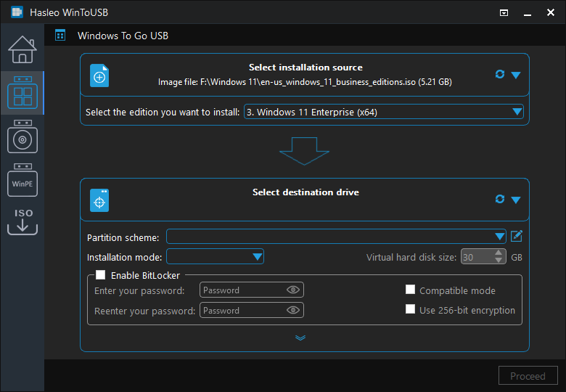This screenshot has height=392, width=566.
Task: Open the WinPE bootable USB sidebar icon
Action: pyautogui.click(x=22, y=180)
